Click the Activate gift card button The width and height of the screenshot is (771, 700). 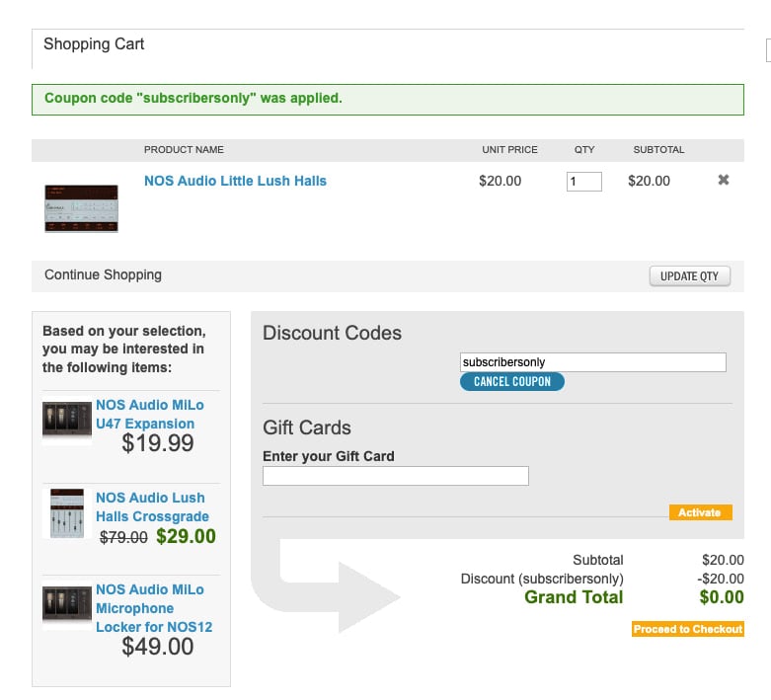coord(700,512)
